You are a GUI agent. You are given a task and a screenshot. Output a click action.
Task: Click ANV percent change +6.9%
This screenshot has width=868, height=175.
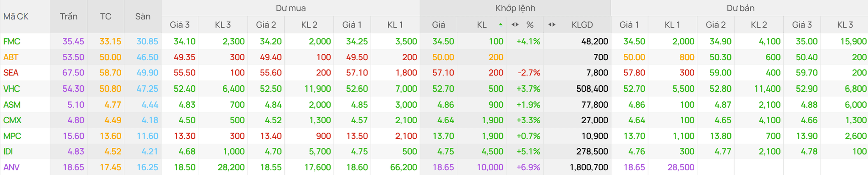click(x=529, y=167)
